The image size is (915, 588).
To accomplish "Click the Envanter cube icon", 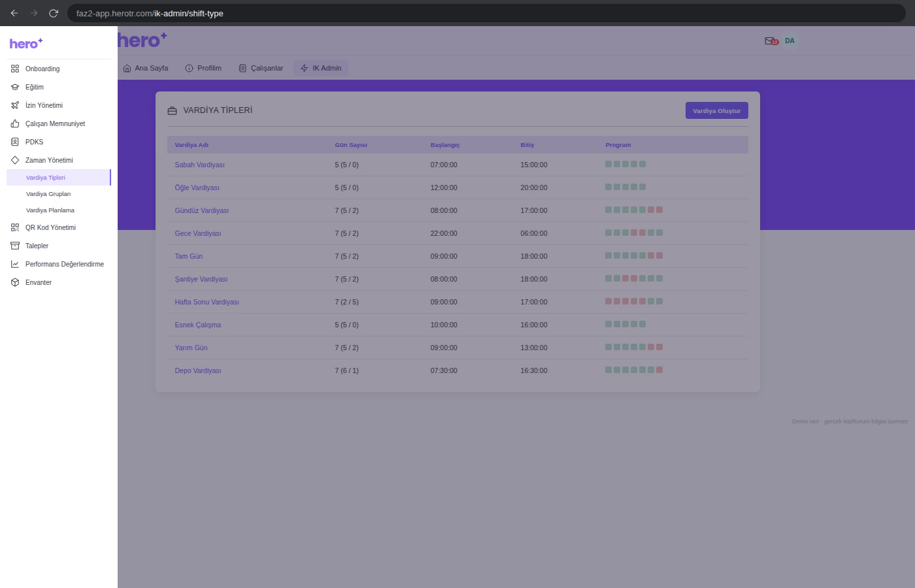I will [15, 282].
